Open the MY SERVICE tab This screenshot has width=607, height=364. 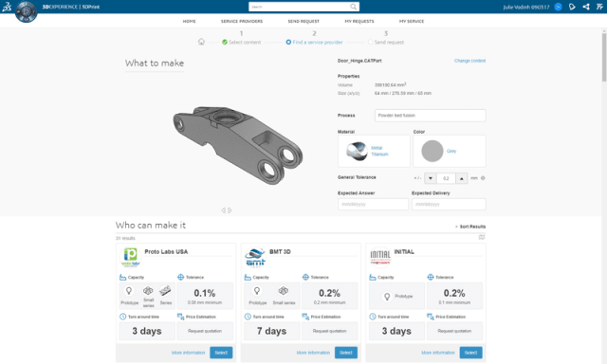click(412, 21)
